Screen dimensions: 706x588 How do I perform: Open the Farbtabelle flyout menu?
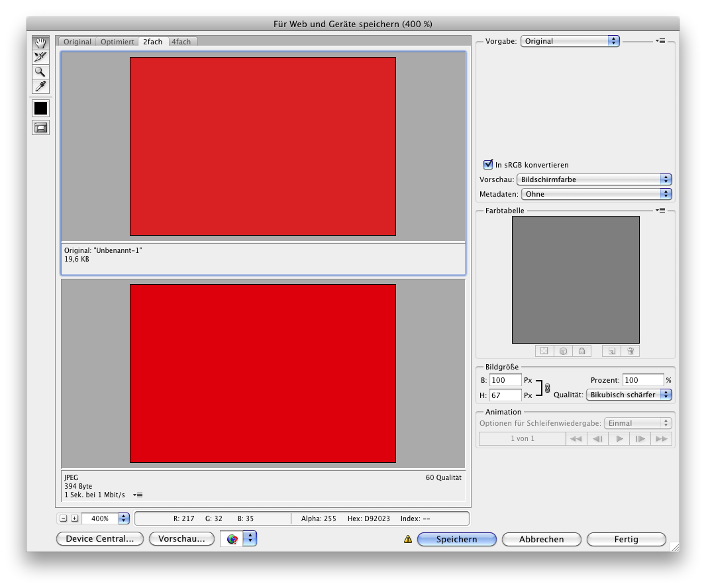tap(660, 211)
